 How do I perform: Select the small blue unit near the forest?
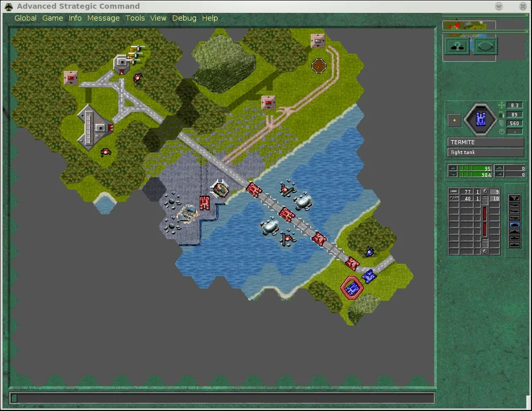(x=369, y=252)
